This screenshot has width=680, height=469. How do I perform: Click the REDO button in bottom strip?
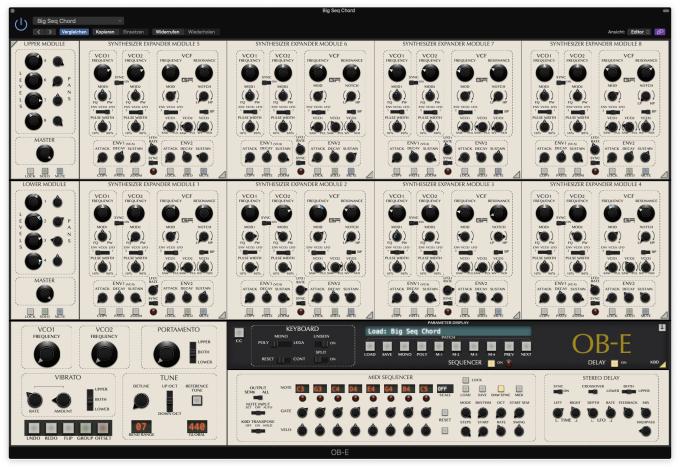click(51, 428)
